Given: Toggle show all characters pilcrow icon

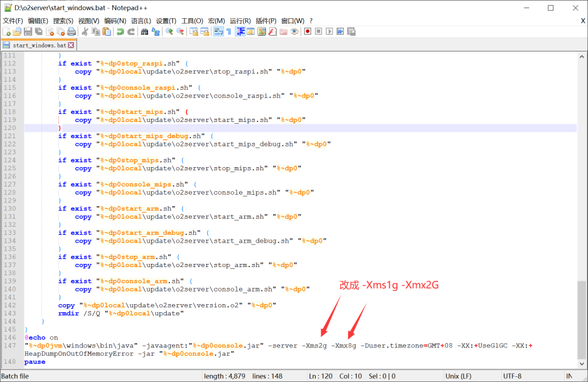Looking at the screenshot, I should [x=228, y=31].
